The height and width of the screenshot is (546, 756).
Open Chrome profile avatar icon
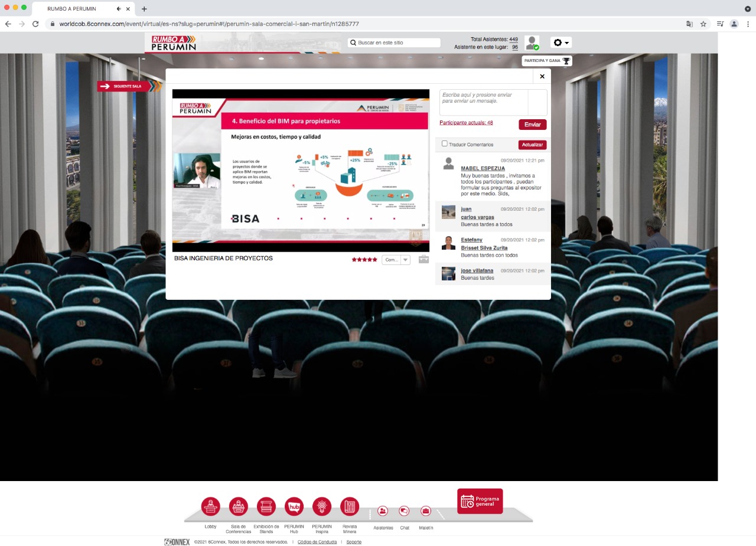(x=734, y=24)
